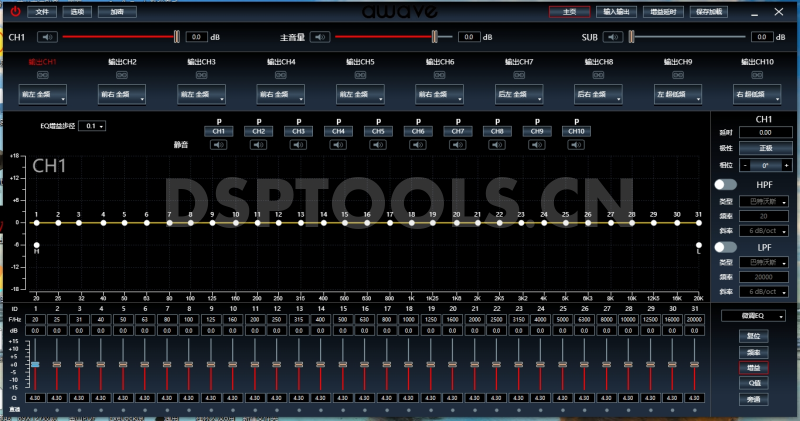Open the 输出CH2 channel type dropdown
Screen dimensions: 800x421
tap(121, 94)
